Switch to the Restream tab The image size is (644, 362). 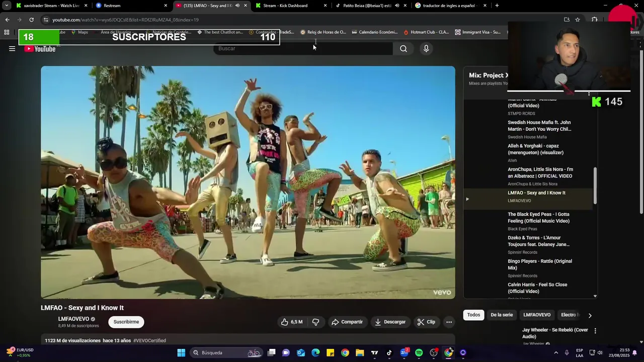(x=131, y=6)
